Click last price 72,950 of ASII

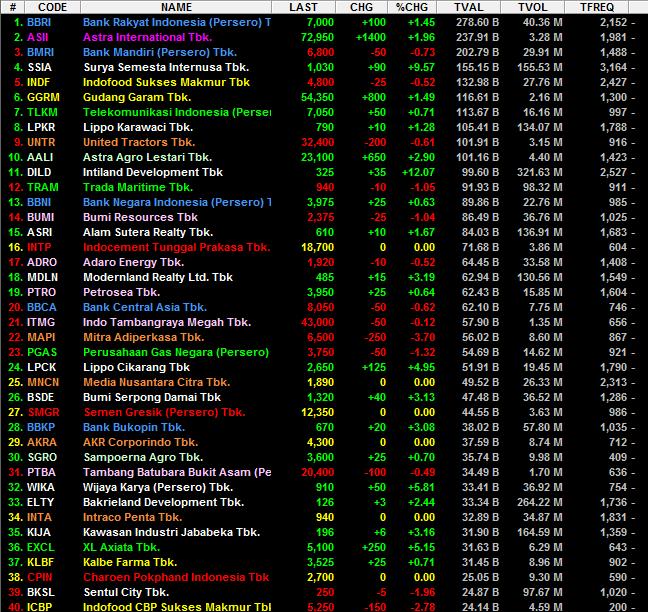[317, 37]
